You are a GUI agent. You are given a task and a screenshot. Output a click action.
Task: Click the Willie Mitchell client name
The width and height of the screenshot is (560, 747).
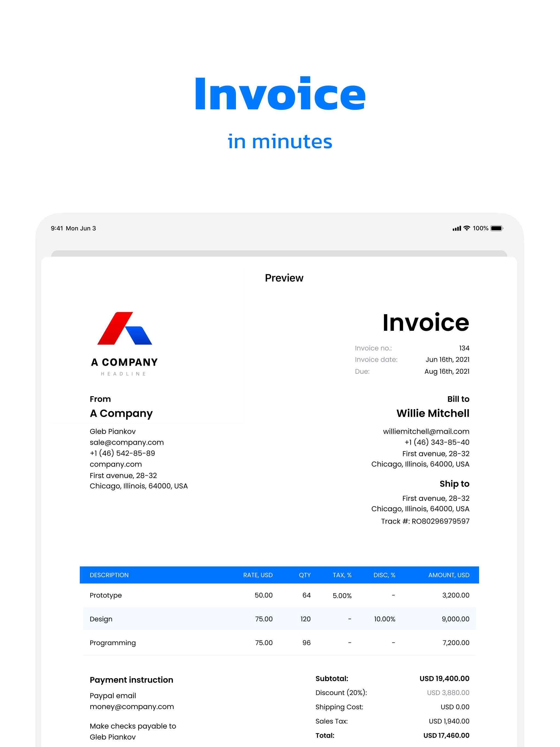click(x=433, y=413)
